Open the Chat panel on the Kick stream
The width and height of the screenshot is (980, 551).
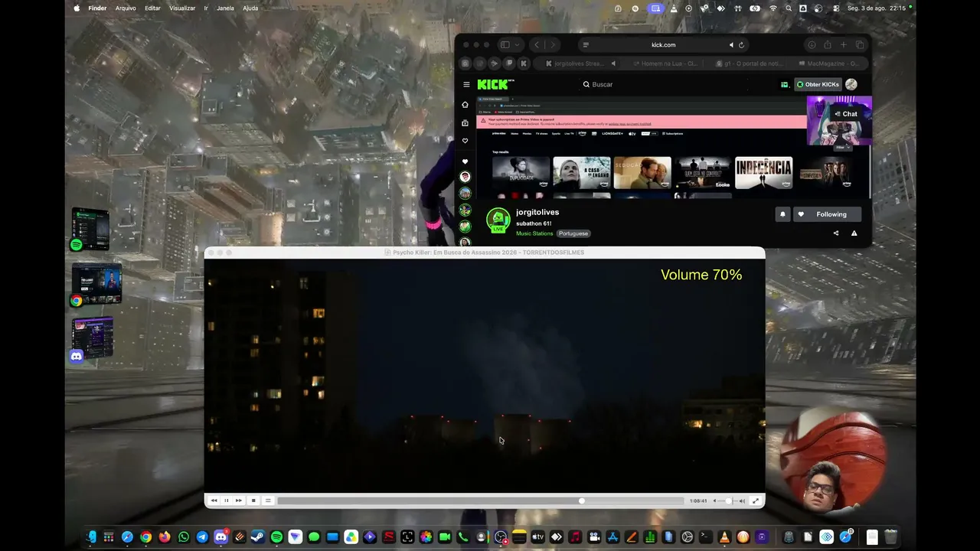pyautogui.click(x=846, y=114)
